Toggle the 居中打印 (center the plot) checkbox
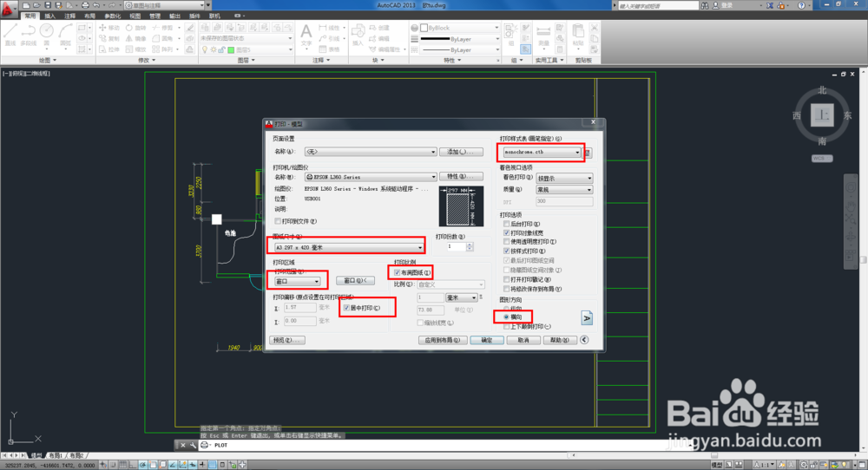This screenshot has height=470, width=868. [346, 308]
